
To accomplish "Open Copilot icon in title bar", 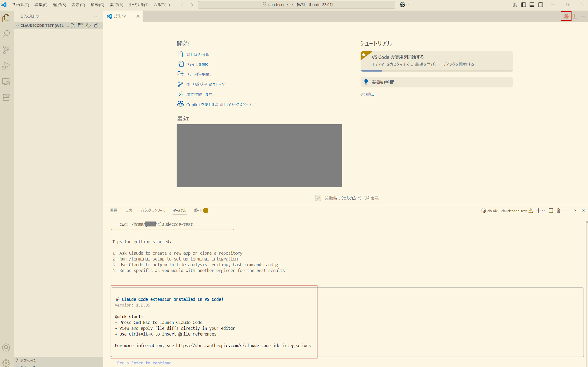I will coord(402,5).
